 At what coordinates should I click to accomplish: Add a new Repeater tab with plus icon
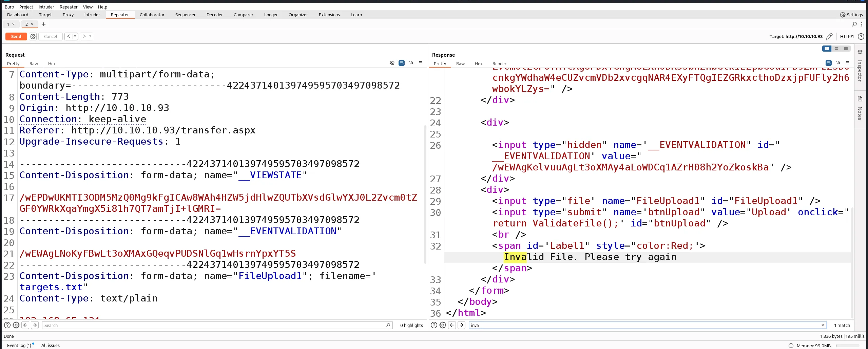click(43, 24)
